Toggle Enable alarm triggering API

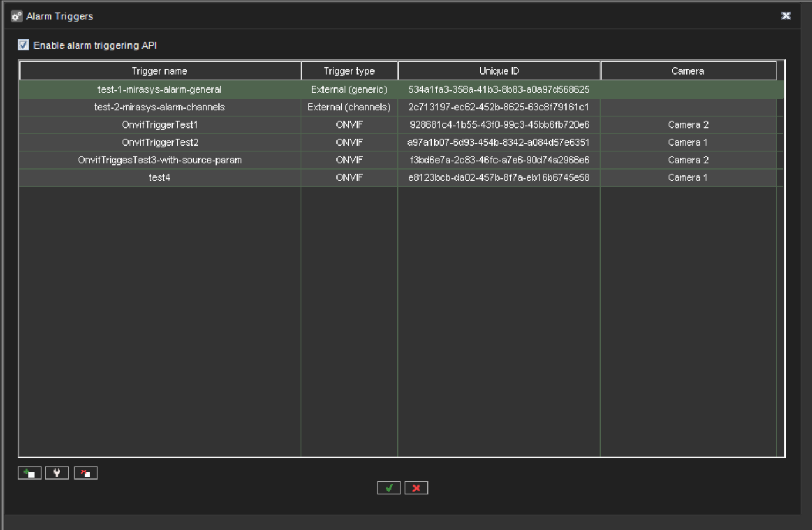[x=23, y=45]
